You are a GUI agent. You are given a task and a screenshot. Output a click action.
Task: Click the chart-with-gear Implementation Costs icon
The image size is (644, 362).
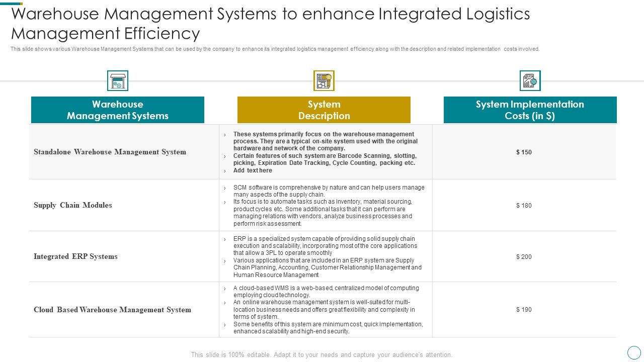pos(530,80)
